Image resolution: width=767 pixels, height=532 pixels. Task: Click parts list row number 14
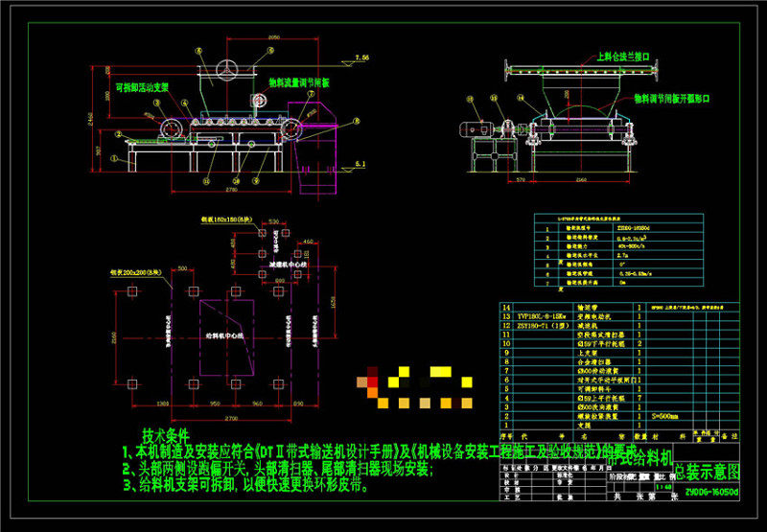(507, 308)
